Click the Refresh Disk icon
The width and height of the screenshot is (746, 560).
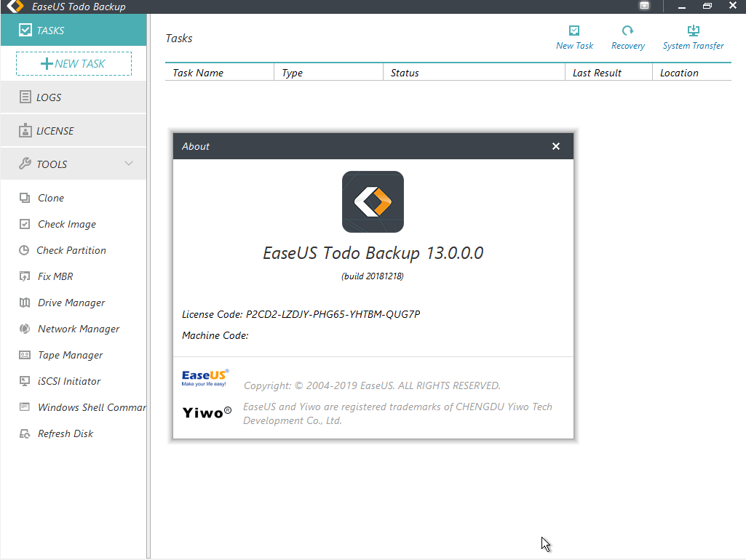pyautogui.click(x=25, y=433)
